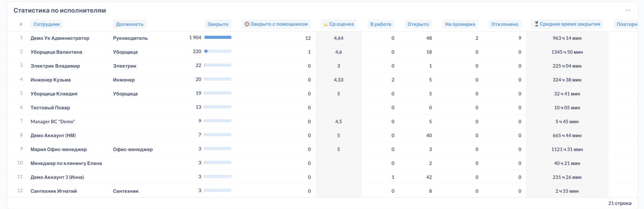Sort table by Закрыто column
Screen dimensions: 644x209
click(218, 24)
